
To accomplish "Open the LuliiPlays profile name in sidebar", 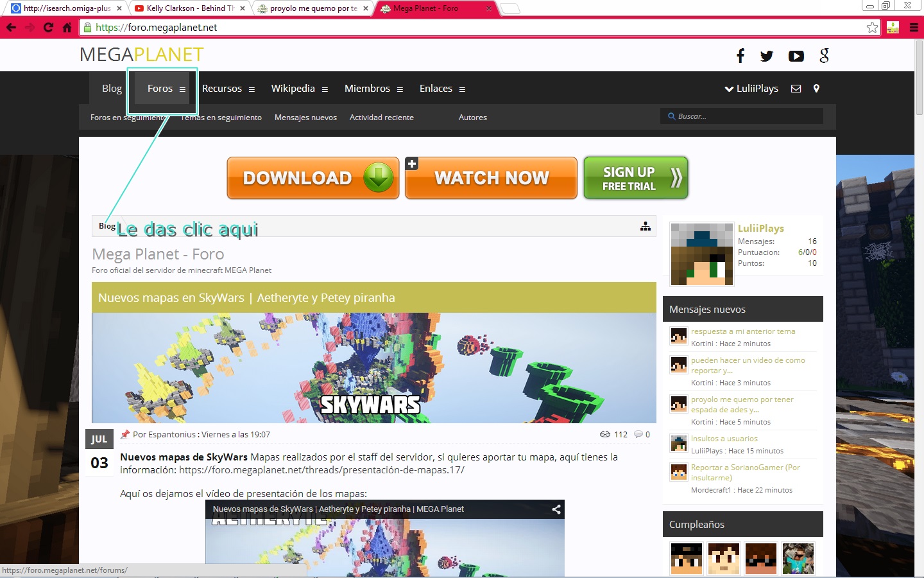I will [760, 228].
